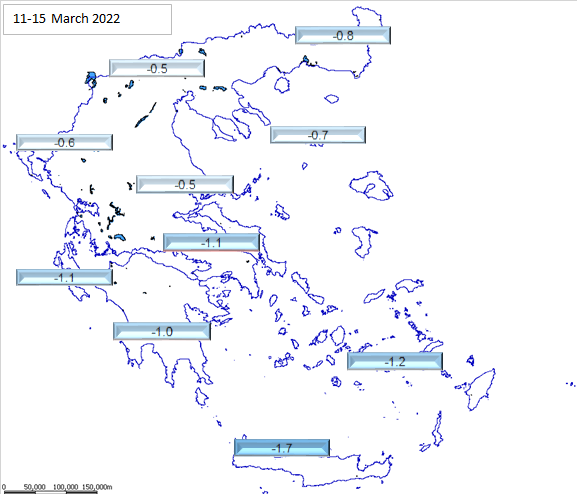Click the -0.8 value label in Thrace
577x494 pixels.
pos(343,35)
